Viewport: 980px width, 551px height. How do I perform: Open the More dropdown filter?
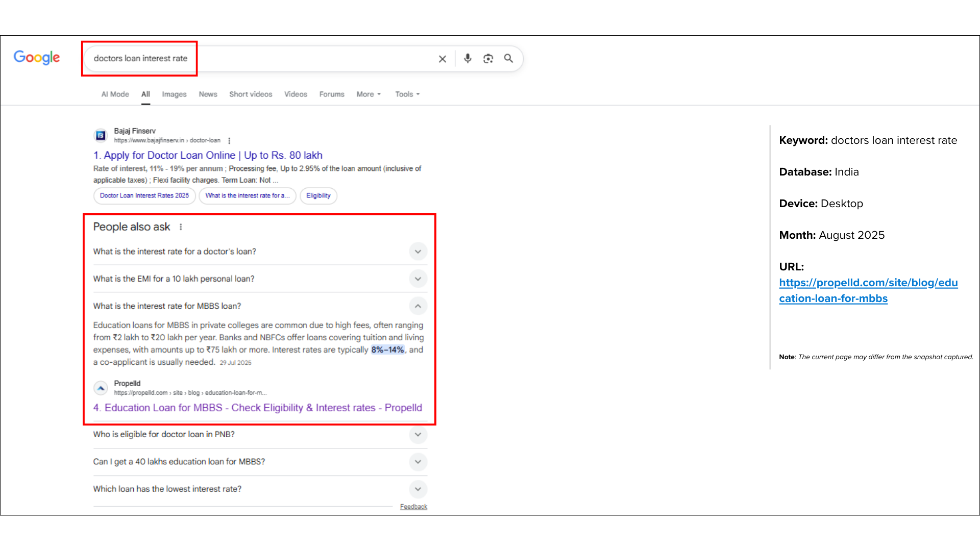tap(369, 94)
